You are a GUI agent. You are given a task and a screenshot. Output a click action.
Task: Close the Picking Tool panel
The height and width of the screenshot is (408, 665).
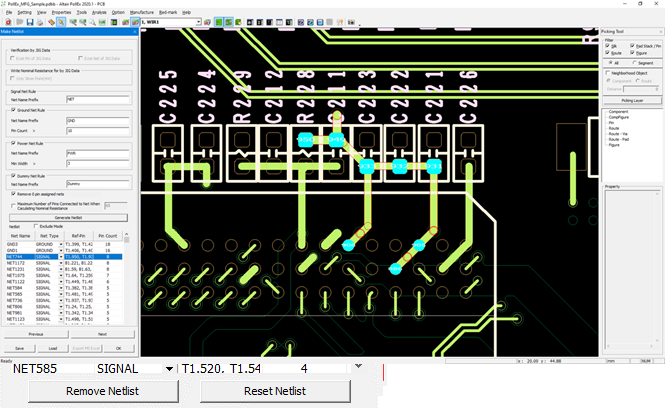click(x=658, y=31)
